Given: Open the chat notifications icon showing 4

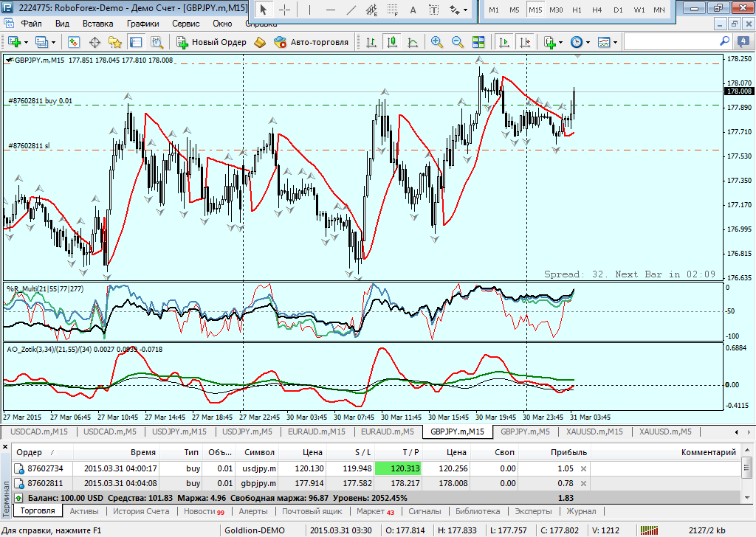Looking at the screenshot, I should (743, 42).
